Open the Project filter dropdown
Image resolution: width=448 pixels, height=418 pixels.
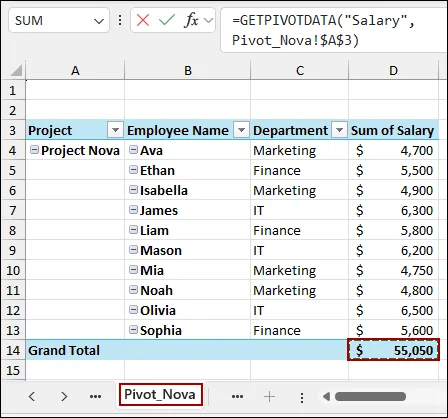pyautogui.click(x=115, y=130)
